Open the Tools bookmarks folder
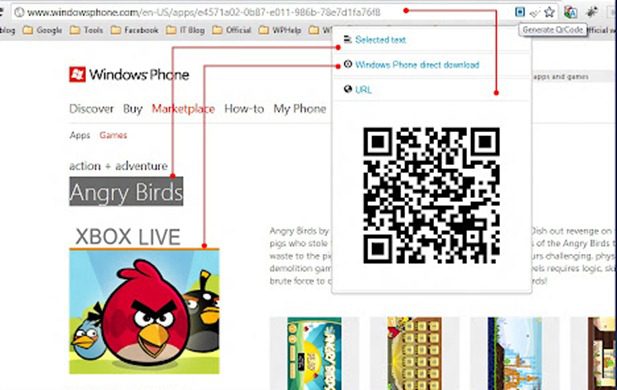Image resolution: width=617 pixels, height=390 pixels. (86, 30)
